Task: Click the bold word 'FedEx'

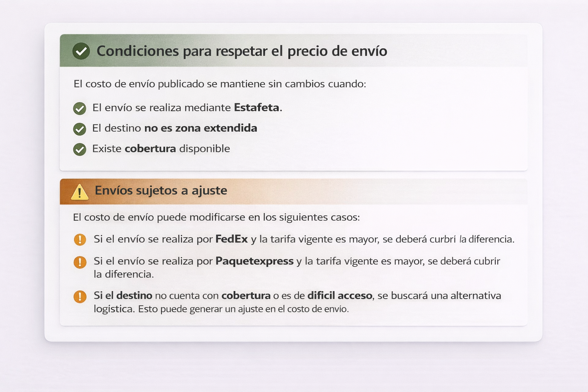Action: [232, 239]
